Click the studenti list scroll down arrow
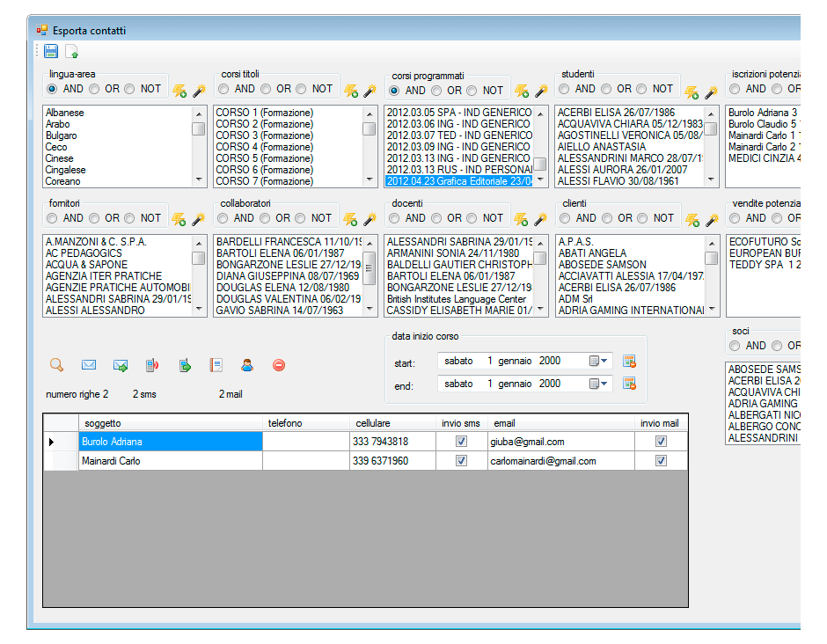 (x=711, y=179)
